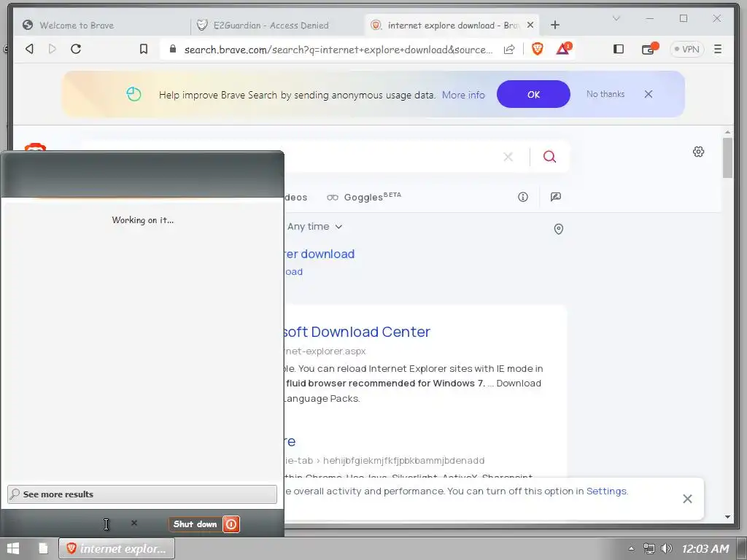
Task: Toggle the browser sidebar panel icon
Action: tap(619, 49)
